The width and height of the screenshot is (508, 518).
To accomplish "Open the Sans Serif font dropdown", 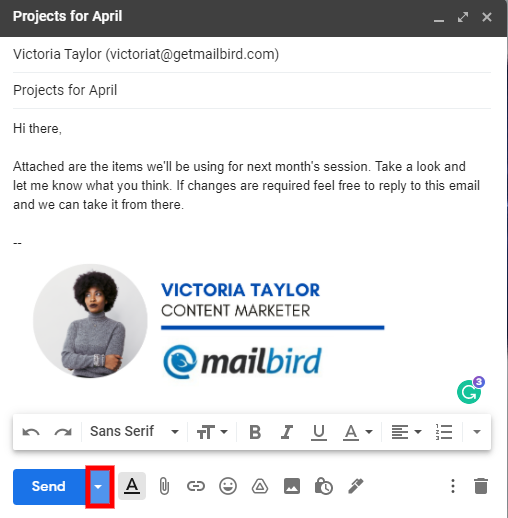I will tap(135, 432).
